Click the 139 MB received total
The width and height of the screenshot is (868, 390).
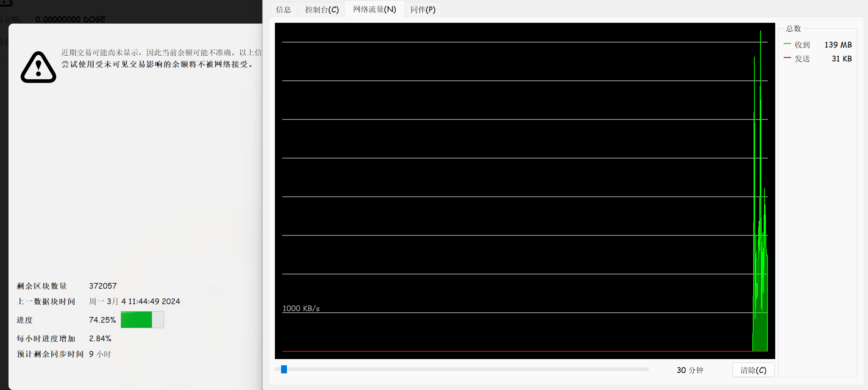838,45
